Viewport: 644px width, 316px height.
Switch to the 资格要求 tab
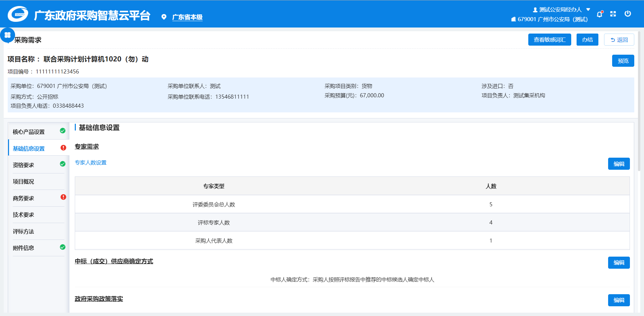pyautogui.click(x=23, y=165)
